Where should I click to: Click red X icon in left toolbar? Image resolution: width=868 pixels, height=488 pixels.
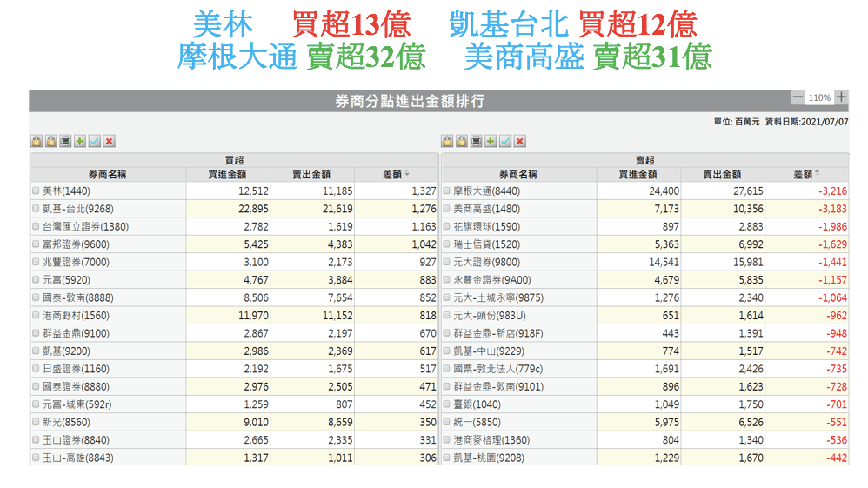(x=110, y=141)
